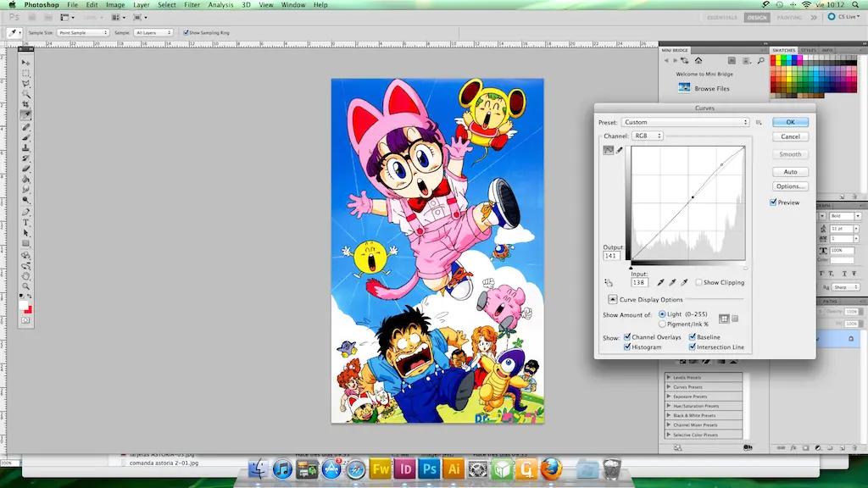This screenshot has width=868, height=488.
Task: Select the Eraser tool
Action: pyautogui.click(x=25, y=169)
